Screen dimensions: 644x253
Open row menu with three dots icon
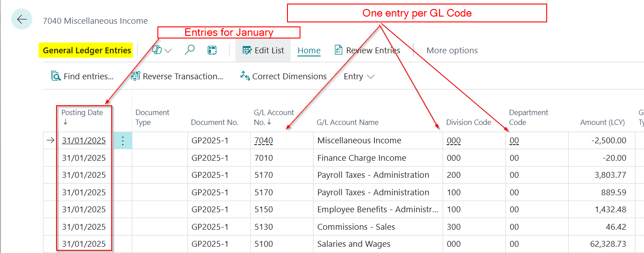click(123, 141)
